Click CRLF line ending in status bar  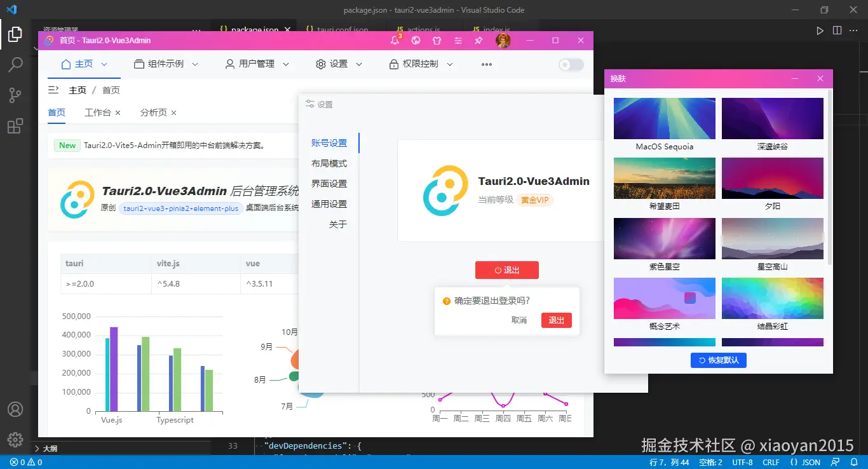pyautogui.click(x=771, y=463)
